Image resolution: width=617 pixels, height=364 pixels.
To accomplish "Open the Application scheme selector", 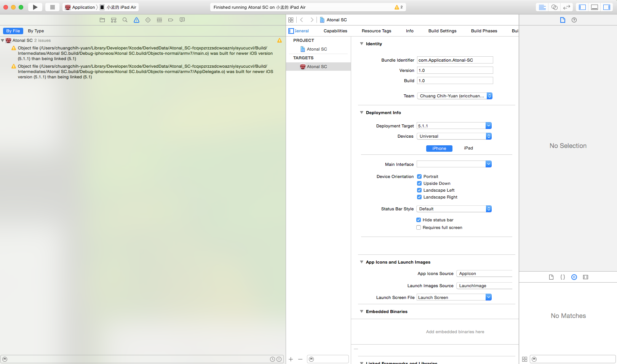I will click(80, 7).
